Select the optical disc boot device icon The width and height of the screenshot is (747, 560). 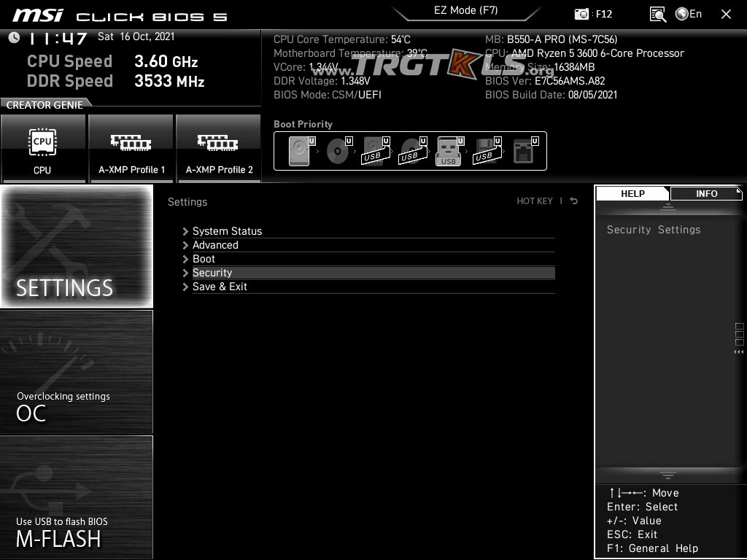(x=337, y=152)
